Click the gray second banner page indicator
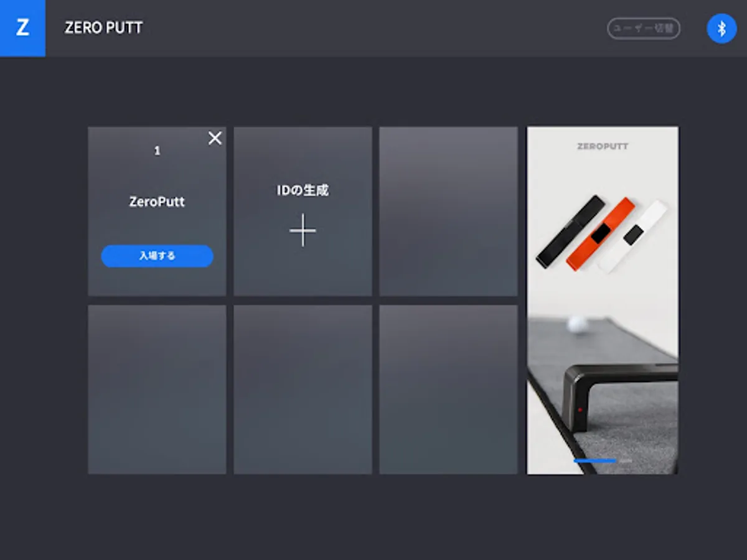 pos(625,460)
